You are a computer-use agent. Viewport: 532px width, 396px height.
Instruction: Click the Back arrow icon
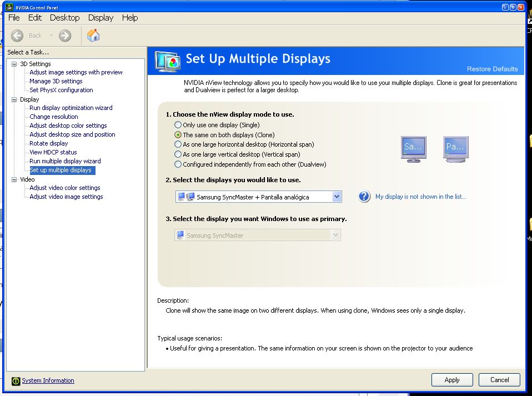[x=17, y=36]
